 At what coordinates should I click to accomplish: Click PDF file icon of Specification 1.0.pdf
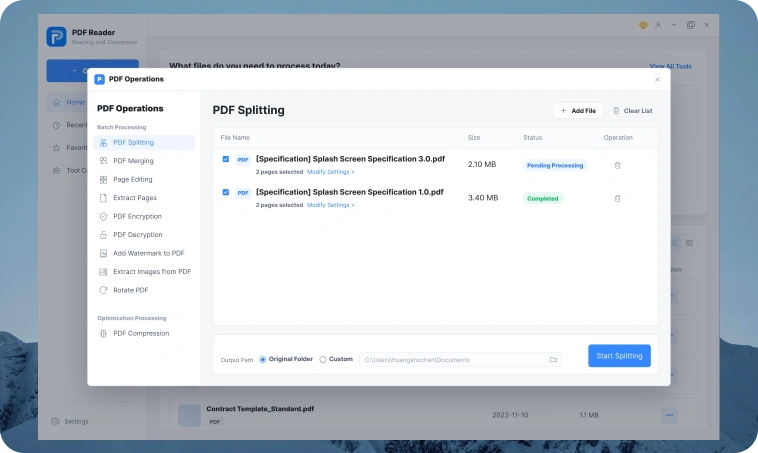[243, 193]
